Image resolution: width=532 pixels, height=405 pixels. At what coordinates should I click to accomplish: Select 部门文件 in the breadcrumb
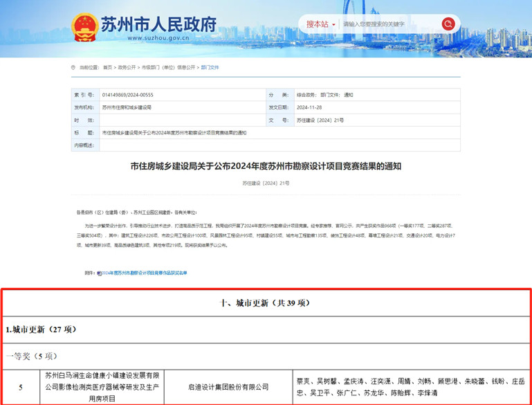210,67
